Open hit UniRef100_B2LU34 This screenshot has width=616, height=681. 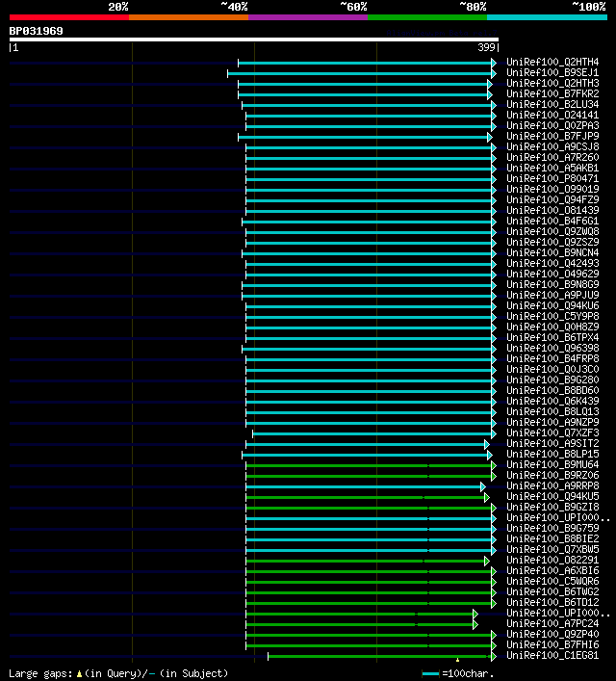[x=552, y=104]
